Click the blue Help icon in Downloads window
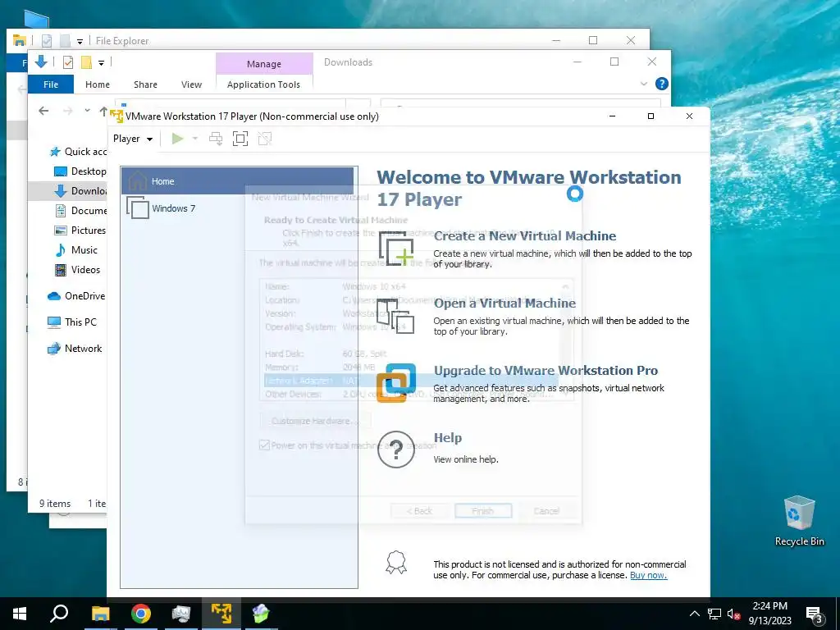Image resolution: width=840 pixels, height=630 pixels. [662, 84]
